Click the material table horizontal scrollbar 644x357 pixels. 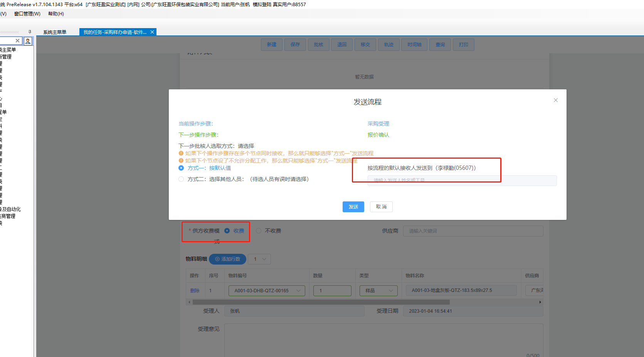coord(321,302)
